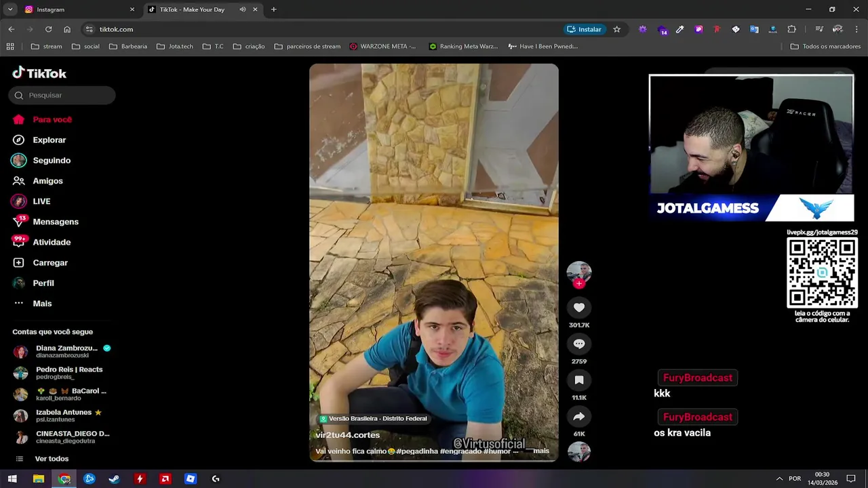Open the media control music icon
Viewport: 868px width, 488px height.
[x=819, y=29]
